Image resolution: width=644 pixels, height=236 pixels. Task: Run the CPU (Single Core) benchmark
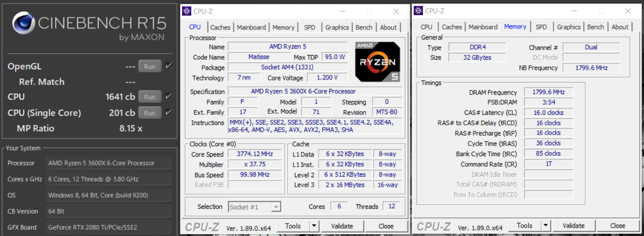pyautogui.click(x=150, y=112)
